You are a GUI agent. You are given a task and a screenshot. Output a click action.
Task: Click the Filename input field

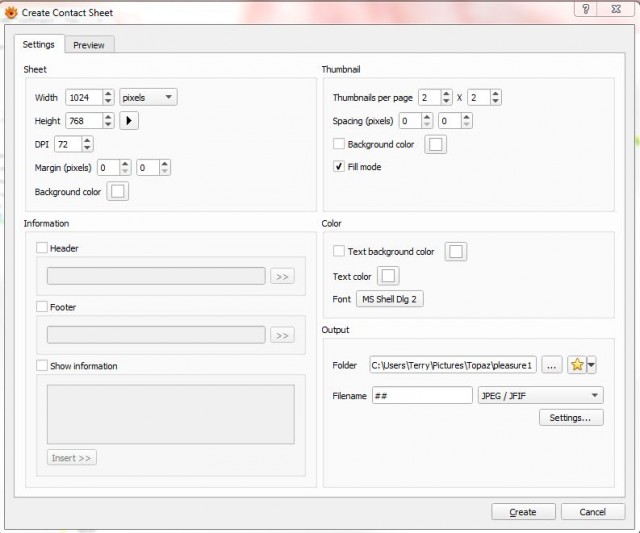click(x=422, y=395)
